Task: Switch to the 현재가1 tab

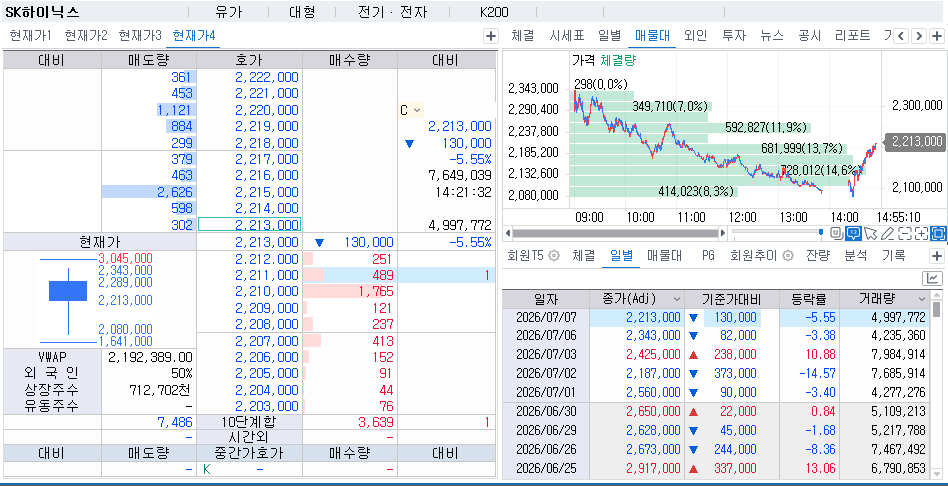Action: pyautogui.click(x=30, y=36)
